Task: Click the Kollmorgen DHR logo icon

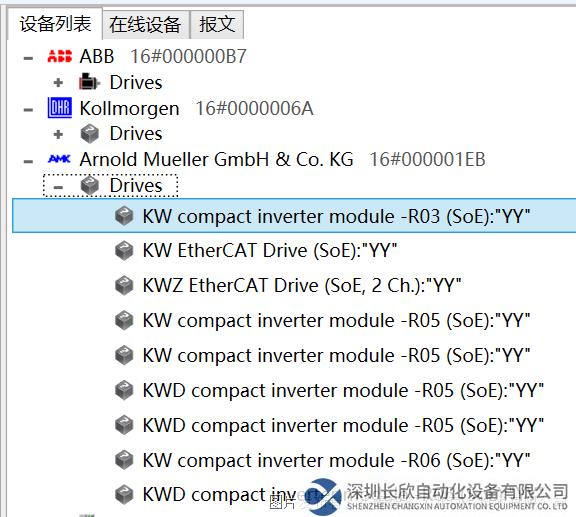Action: (60, 108)
